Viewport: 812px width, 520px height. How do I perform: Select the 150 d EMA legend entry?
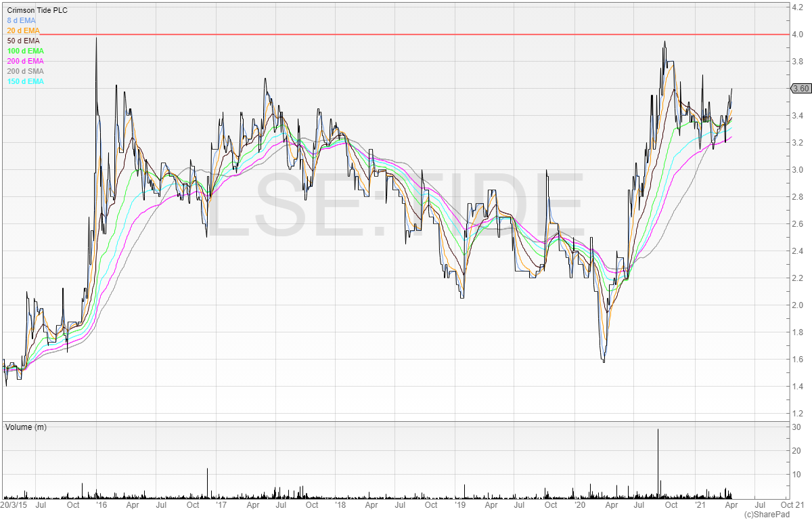[x=26, y=81]
